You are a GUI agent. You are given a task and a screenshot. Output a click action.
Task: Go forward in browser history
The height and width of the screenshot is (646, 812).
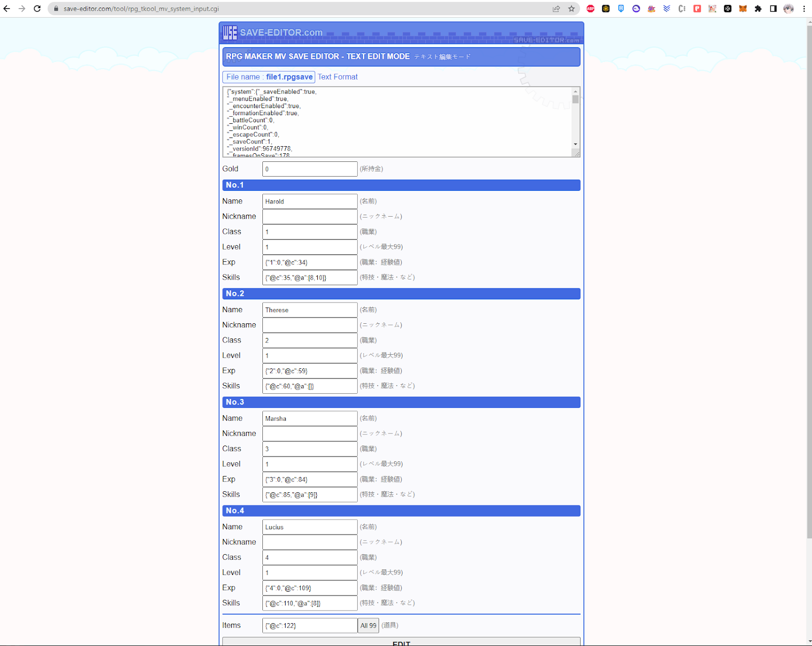(x=22, y=9)
